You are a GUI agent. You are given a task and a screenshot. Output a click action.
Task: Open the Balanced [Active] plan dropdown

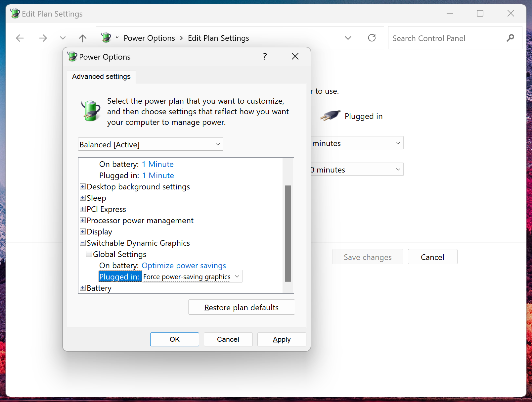(217, 144)
